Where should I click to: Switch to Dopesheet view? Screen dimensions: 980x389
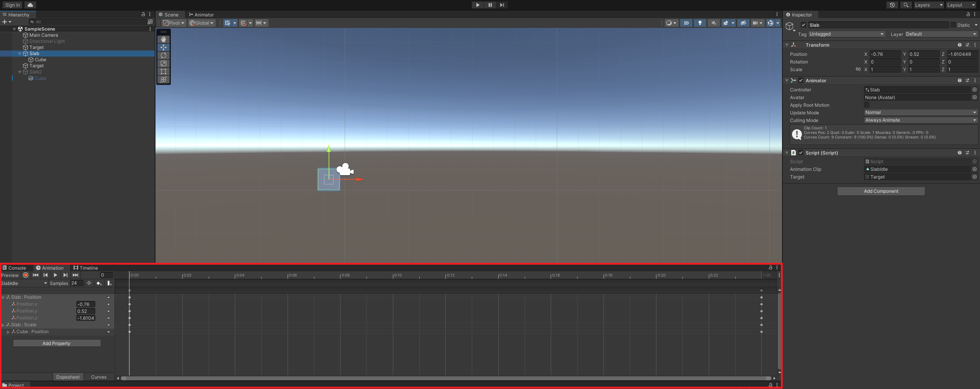(68, 377)
